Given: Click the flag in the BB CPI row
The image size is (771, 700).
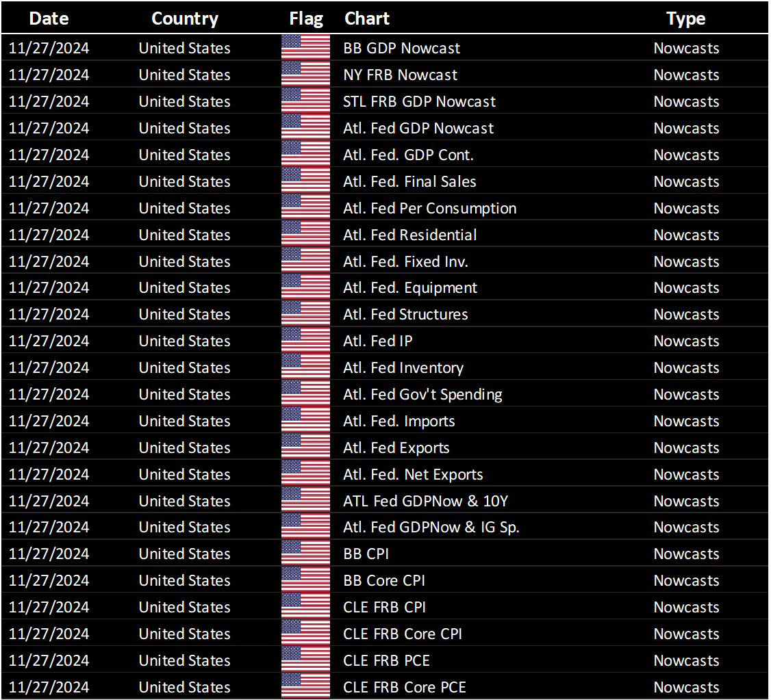Looking at the screenshot, I should pos(305,554).
